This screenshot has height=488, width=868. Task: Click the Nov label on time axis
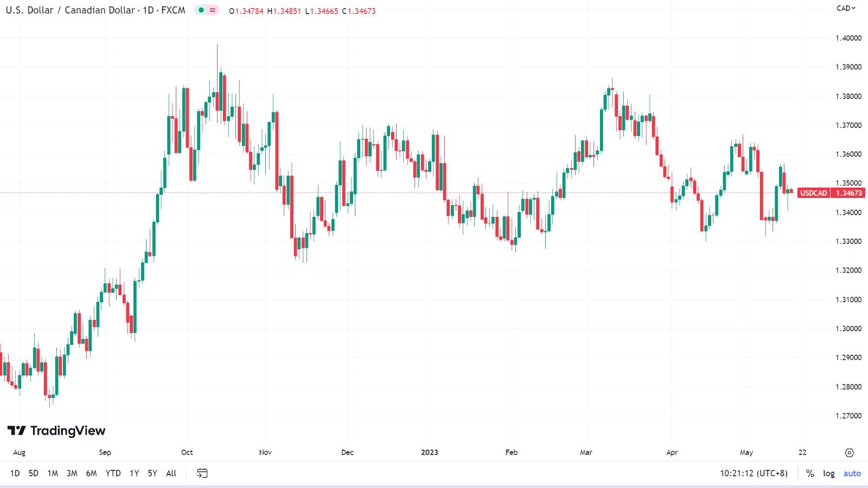click(x=265, y=453)
